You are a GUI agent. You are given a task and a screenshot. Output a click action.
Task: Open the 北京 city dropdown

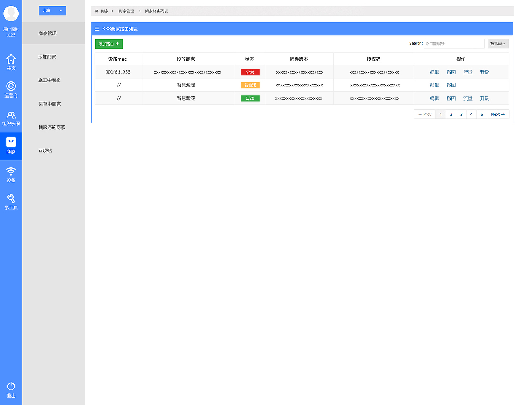click(x=52, y=11)
